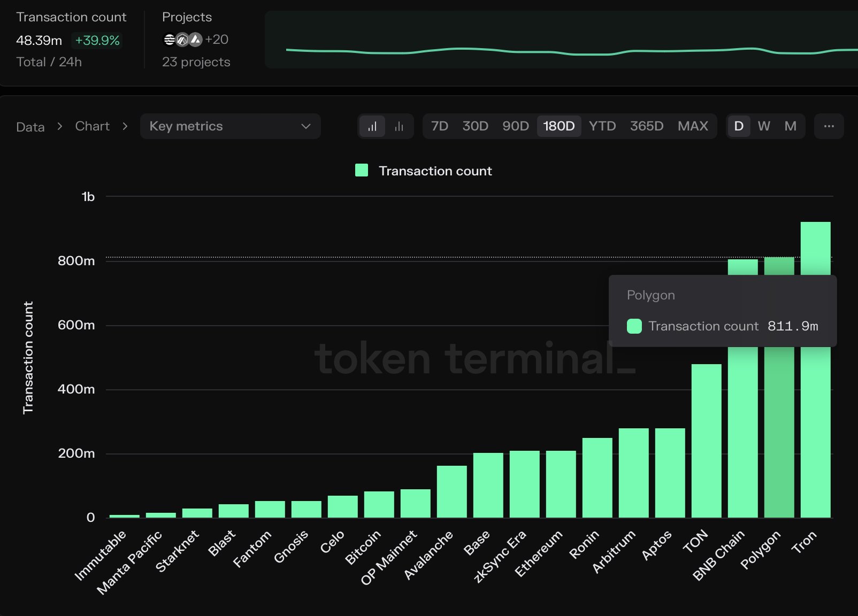Image resolution: width=858 pixels, height=616 pixels.
Task: Switch granularity to monthly (M)
Action: 791,126
